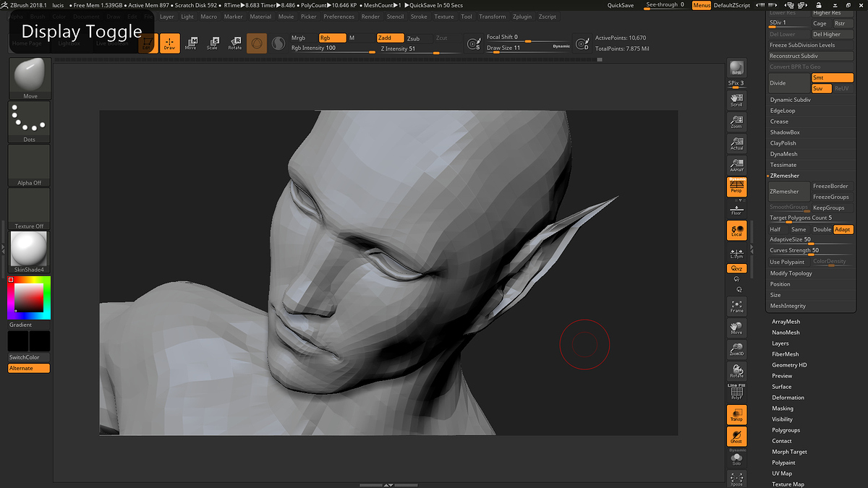Screen dimensions: 868x488
Task: Click the QuickSave button
Action: pyautogui.click(x=621, y=5)
